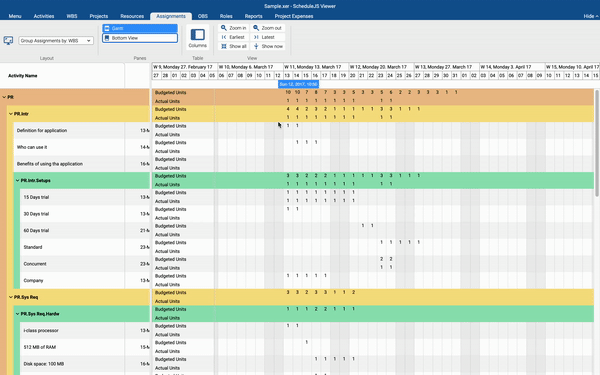Select the Who can use it row
The image size is (600, 375).
pos(81,147)
